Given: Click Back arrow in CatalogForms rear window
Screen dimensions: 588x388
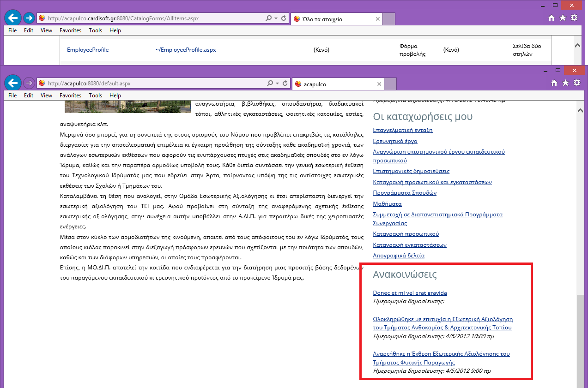Looking at the screenshot, I should pyautogui.click(x=12, y=18).
